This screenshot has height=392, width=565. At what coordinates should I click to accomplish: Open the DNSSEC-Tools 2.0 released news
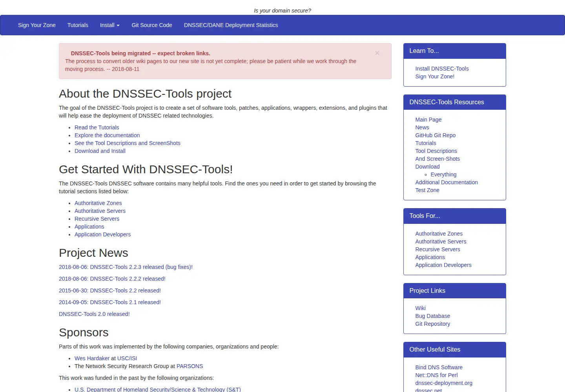point(94,314)
